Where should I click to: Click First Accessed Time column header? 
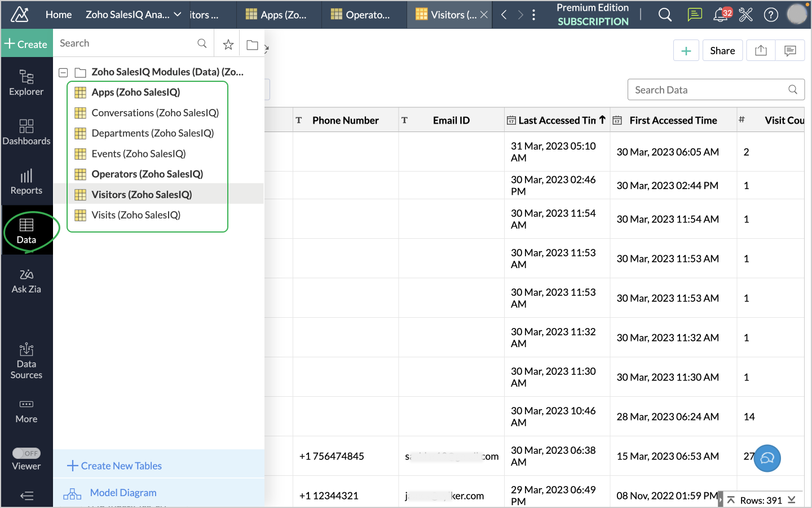[x=673, y=120]
